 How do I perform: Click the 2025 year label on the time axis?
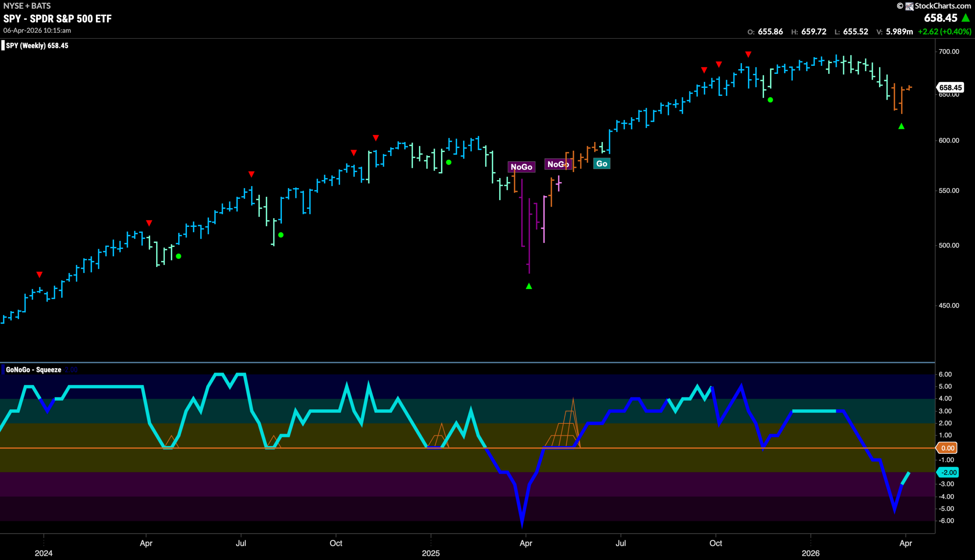[x=430, y=553]
